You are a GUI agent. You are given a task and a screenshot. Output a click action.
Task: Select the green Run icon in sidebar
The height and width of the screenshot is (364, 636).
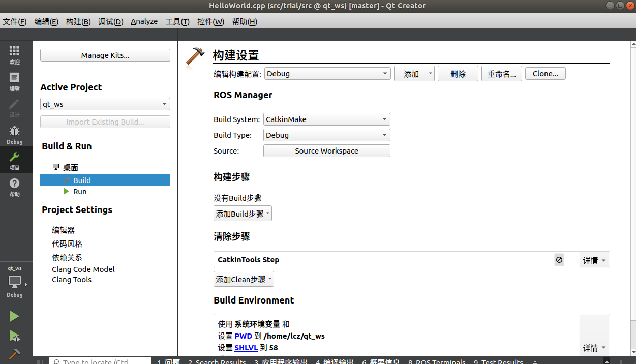pyautogui.click(x=14, y=316)
